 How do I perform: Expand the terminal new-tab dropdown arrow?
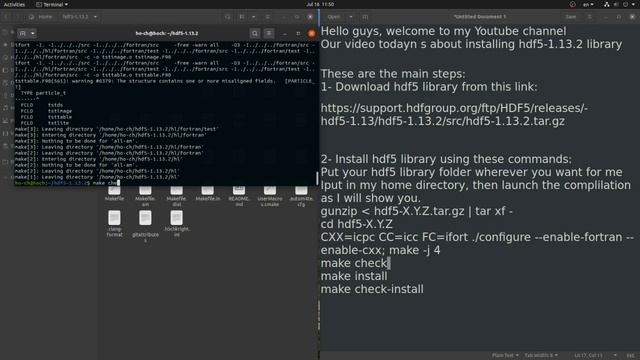pyautogui.click(x=33, y=33)
